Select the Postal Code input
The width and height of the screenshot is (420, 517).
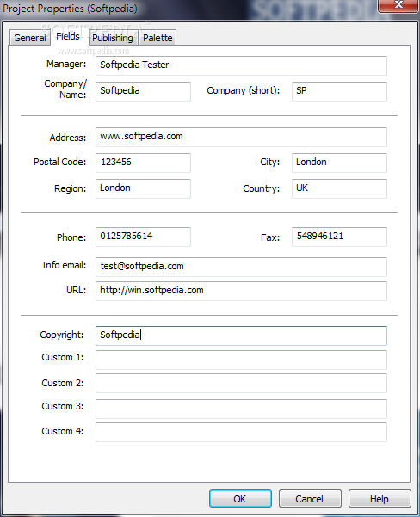(143, 163)
